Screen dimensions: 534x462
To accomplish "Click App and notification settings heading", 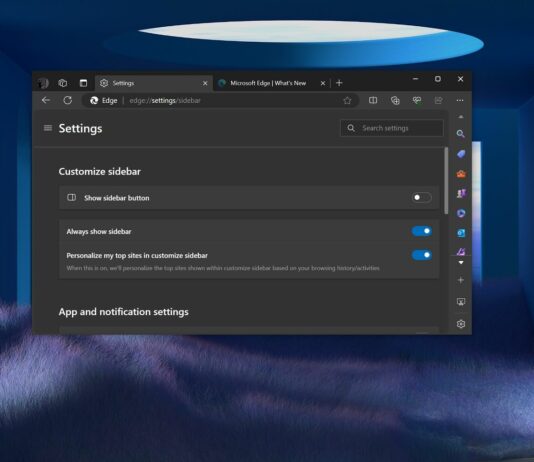I will pos(123,312).
